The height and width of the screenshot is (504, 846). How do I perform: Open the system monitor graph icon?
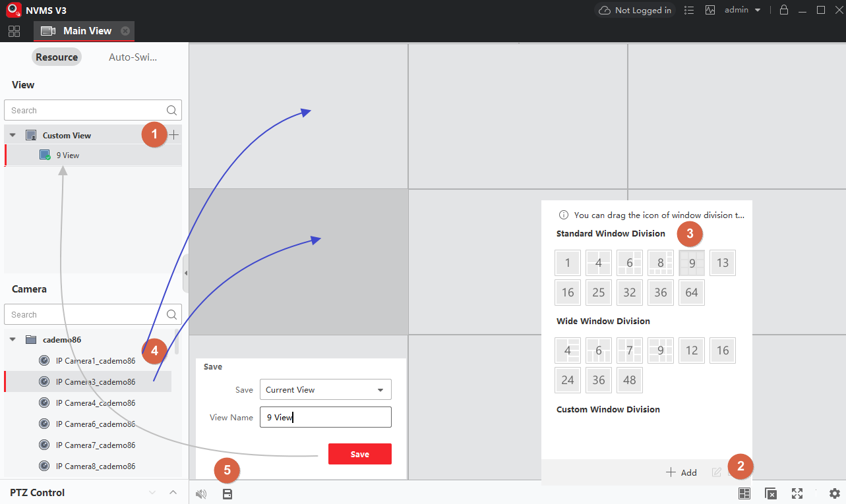click(x=710, y=10)
